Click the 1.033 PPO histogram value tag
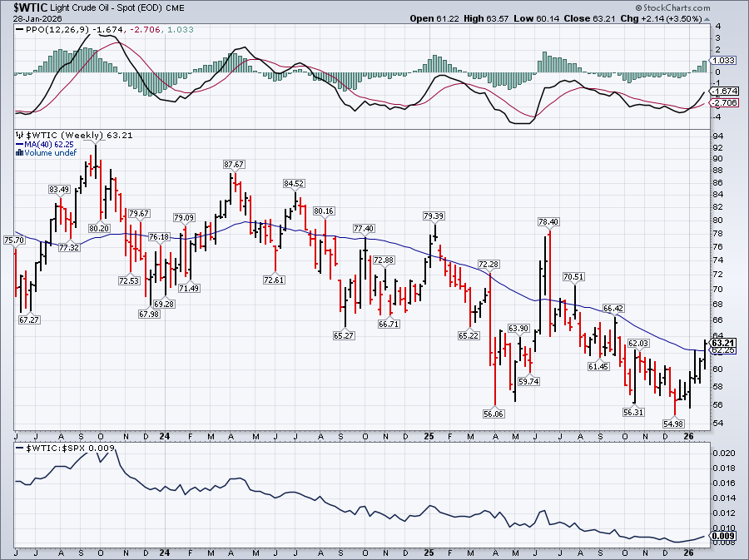The image size is (749, 560). (724, 61)
